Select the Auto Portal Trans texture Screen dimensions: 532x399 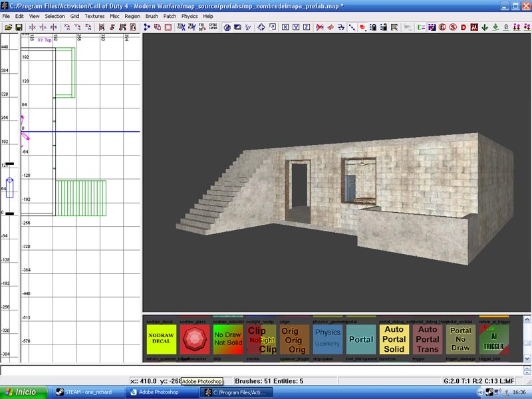click(x=428, y=339)
